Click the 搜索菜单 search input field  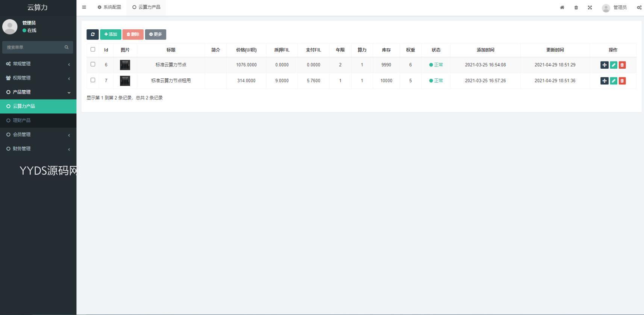(x=34, y=47)
